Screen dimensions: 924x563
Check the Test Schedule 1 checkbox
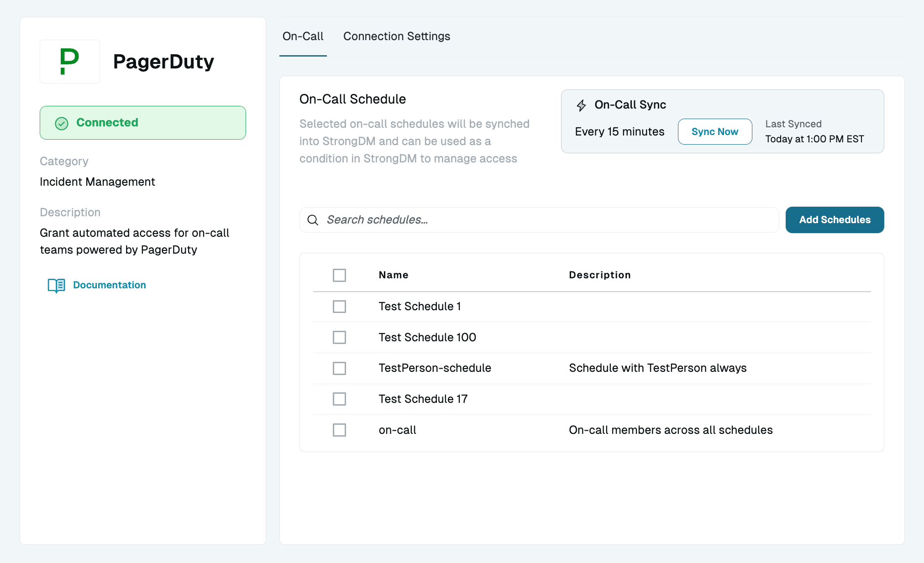(339, 307)
